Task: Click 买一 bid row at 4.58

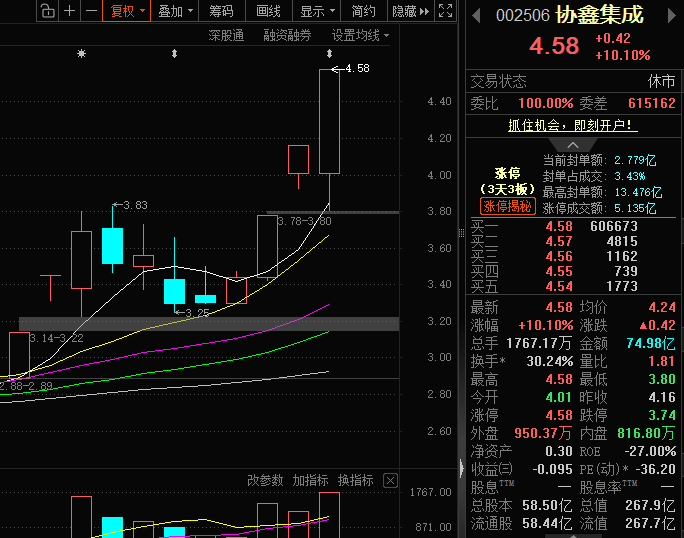Action: click(x=573, y=226)
